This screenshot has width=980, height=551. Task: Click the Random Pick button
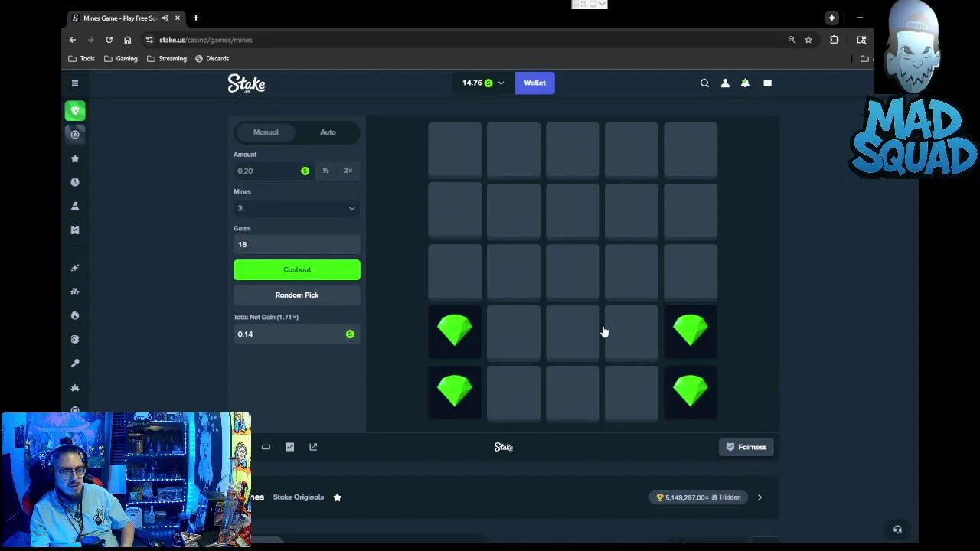click(297, 295)
